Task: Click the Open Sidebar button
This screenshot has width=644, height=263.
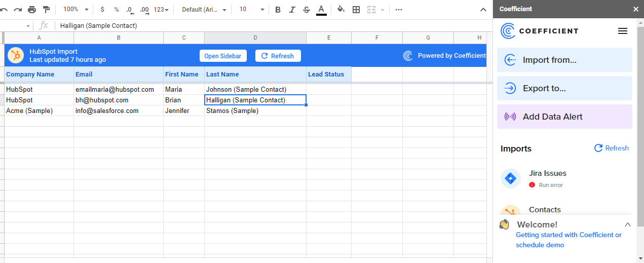Action: (223, 56)
